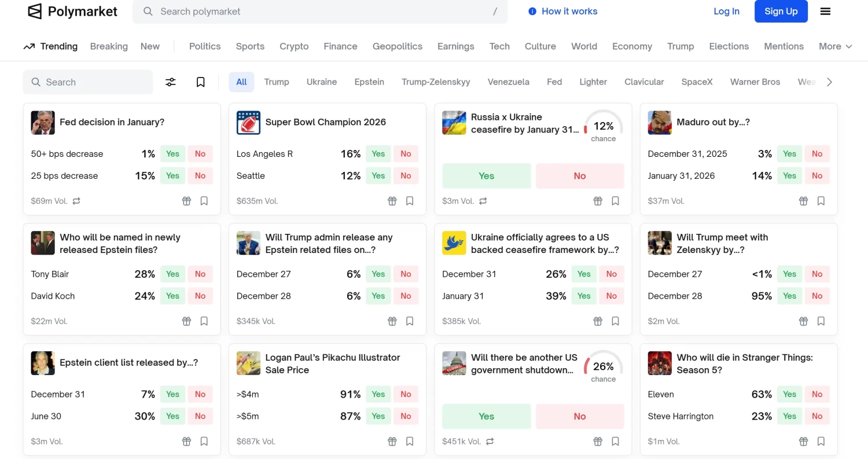Click the gift icon on the Maduro out card
This screenshot has width=868, height=459.
point(803,201)
